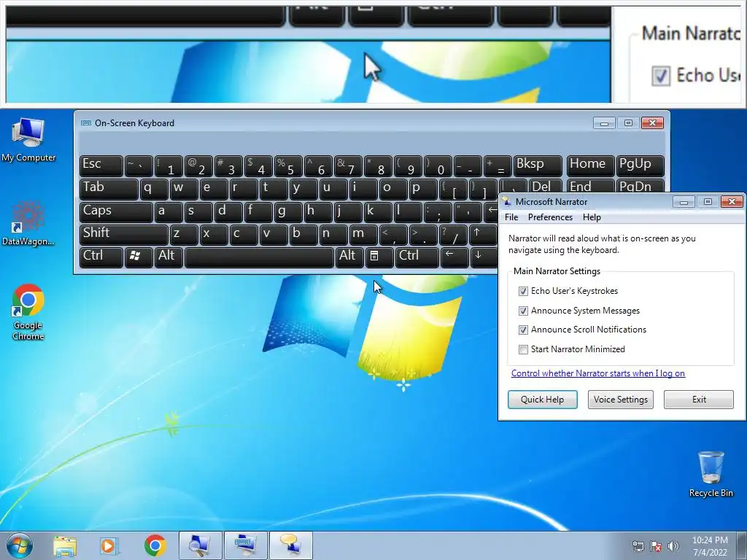Uncheck Announce System Messages
747x560 pixels.
[523, 311]
